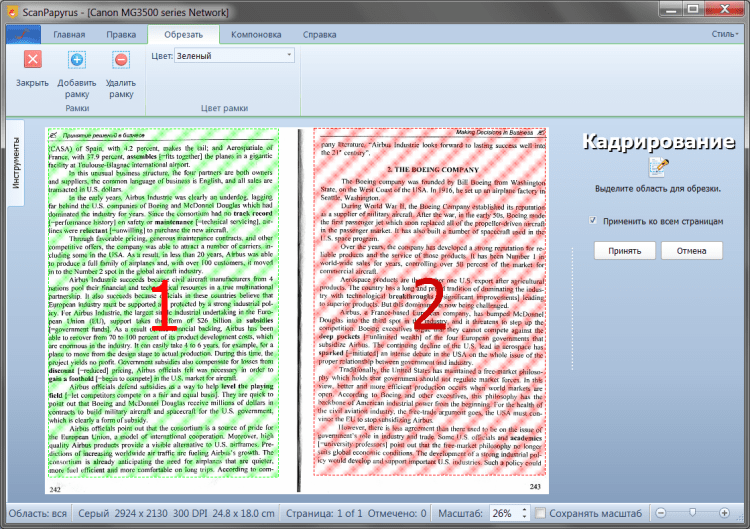Viewport: 750px width, 529px height.
Task: Toggle Применить ко всем страницам checkbox
Action: tap(593, 220)
